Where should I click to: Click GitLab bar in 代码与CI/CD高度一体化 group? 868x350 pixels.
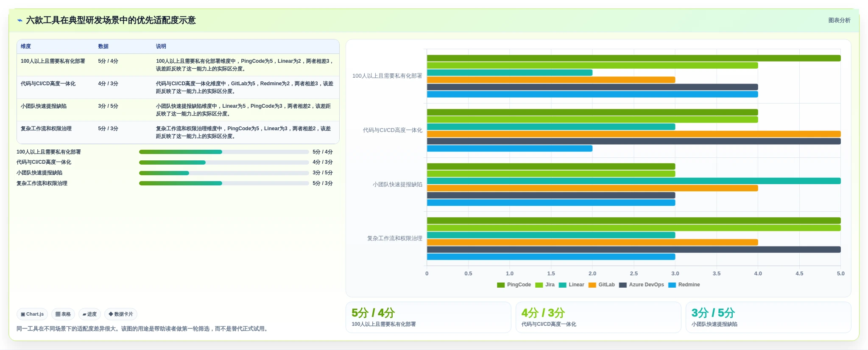[x=634, y=134]
